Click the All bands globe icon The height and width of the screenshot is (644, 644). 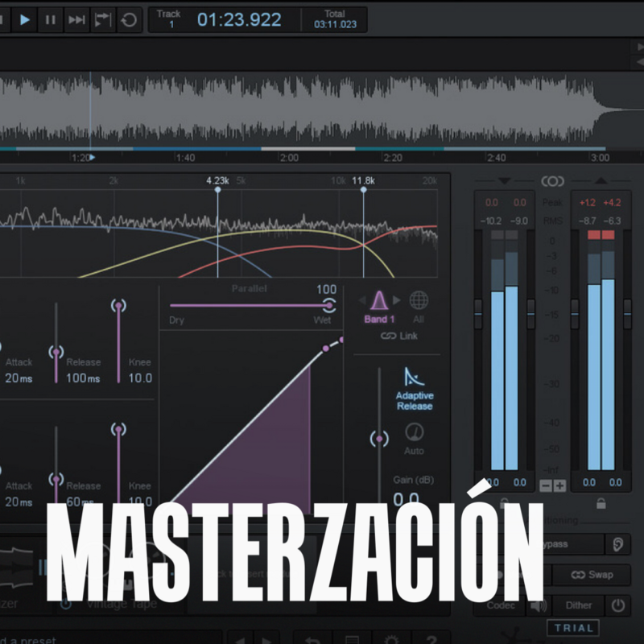pyautogui.click(x=419, y=301)
